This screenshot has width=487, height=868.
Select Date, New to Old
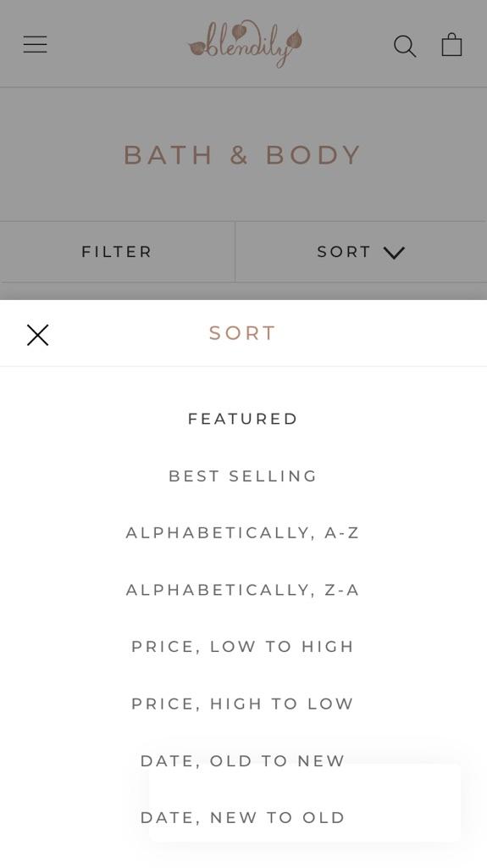[243, 818]
